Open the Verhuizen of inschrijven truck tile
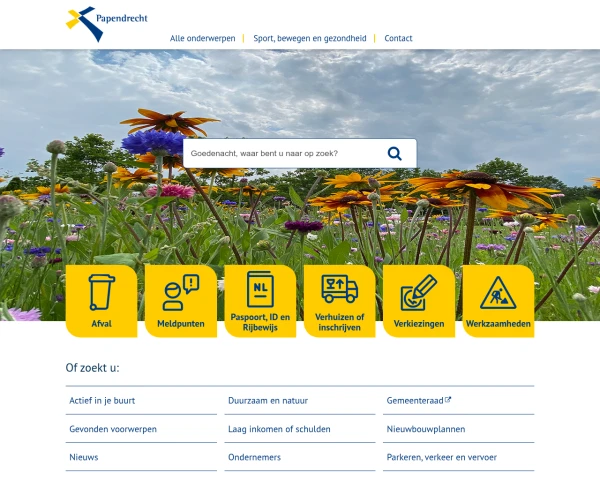This screenshot has width=600, height=480. pyautogui.click(x=339, y=301)
